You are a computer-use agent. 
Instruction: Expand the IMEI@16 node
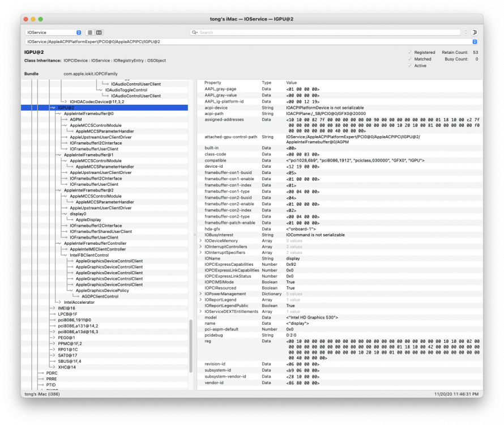pyautogui.click(x=54, y=308)
